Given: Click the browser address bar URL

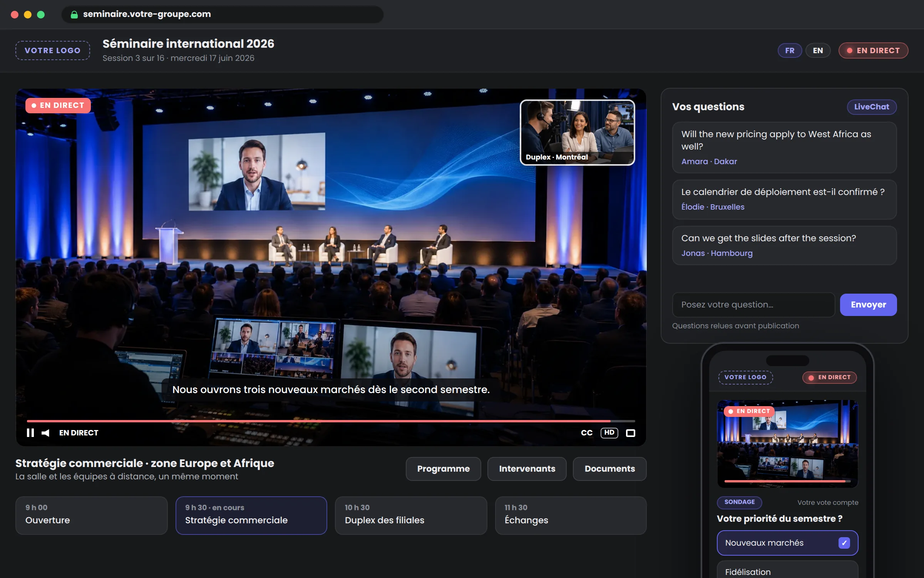Looking at the screenshot, I should [x=147, y=14].
